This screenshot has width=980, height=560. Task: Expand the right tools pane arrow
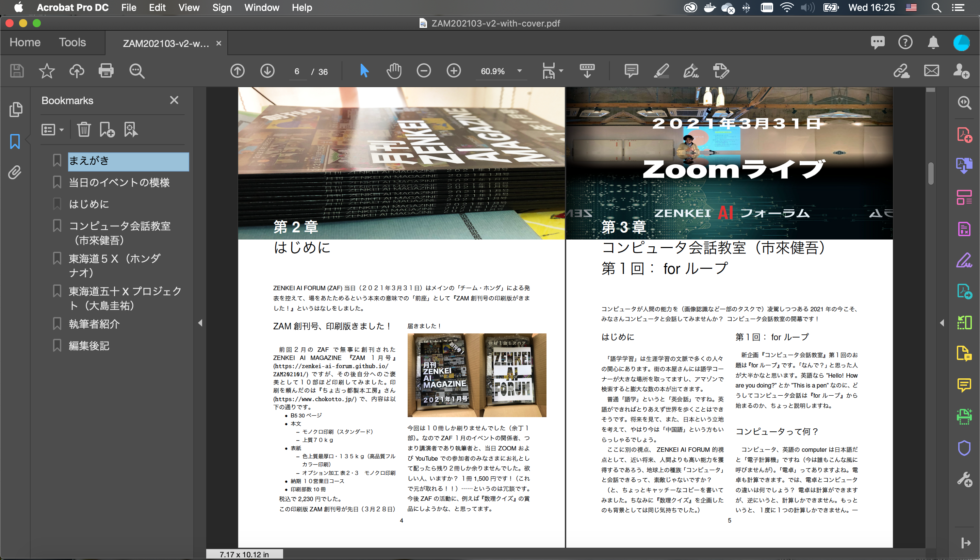pos(942,323)
